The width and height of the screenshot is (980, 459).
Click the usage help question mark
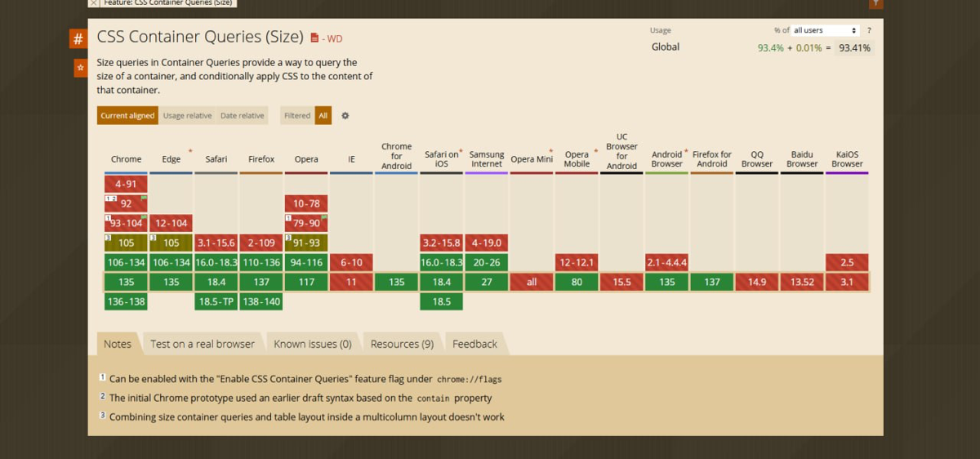tap(869, 30)
